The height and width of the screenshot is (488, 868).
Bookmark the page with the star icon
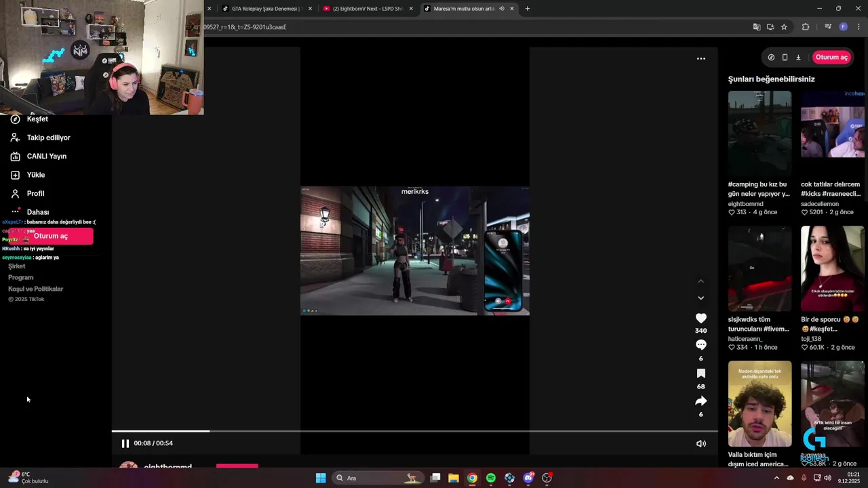click(784, 27)
